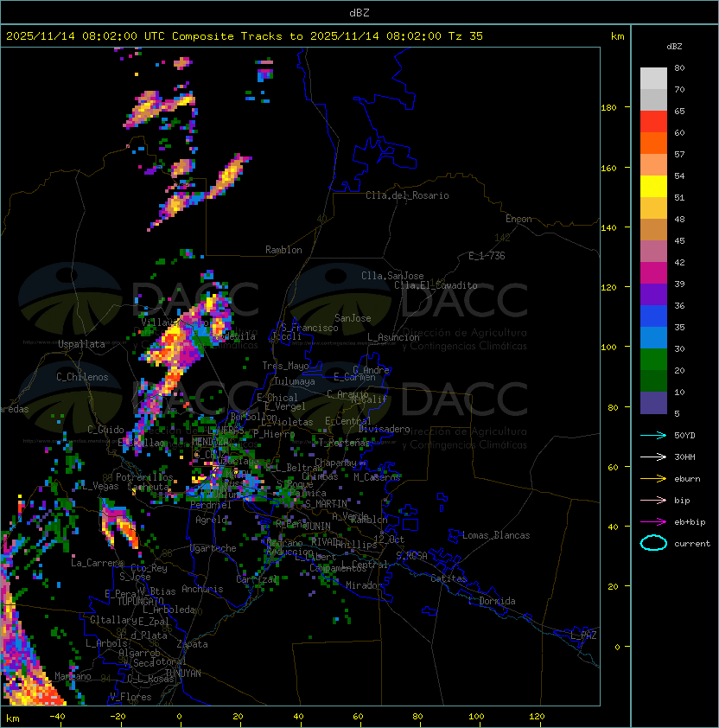Click the '180' tick on right axis
This screenshot has height=728, width=719.
608,108
